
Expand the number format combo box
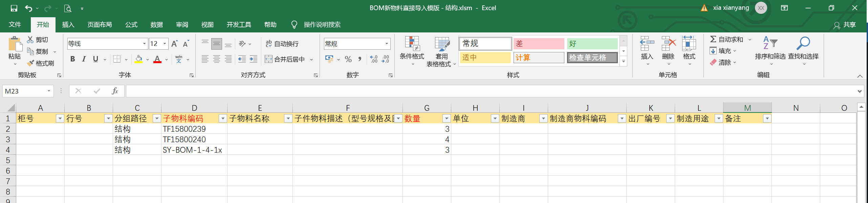pos(387,44)
